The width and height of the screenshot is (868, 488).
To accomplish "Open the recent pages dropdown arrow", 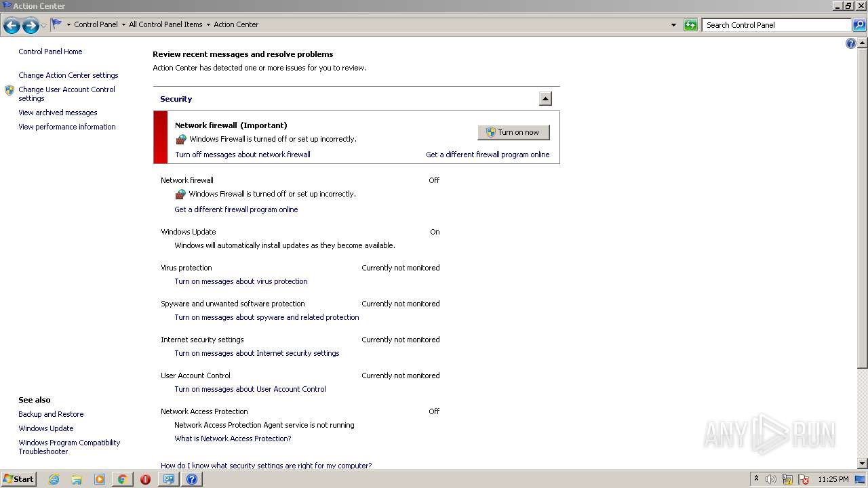I will coord(44,26).
